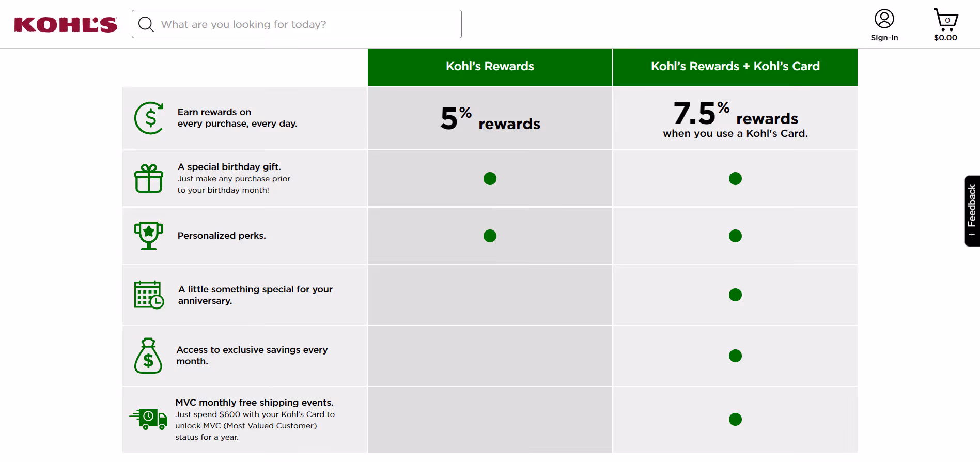Click 'MVC monthly free shipping events.' heading
This screenshot has height=462, width=980.
pyautogui.click(x=254, y=403)
